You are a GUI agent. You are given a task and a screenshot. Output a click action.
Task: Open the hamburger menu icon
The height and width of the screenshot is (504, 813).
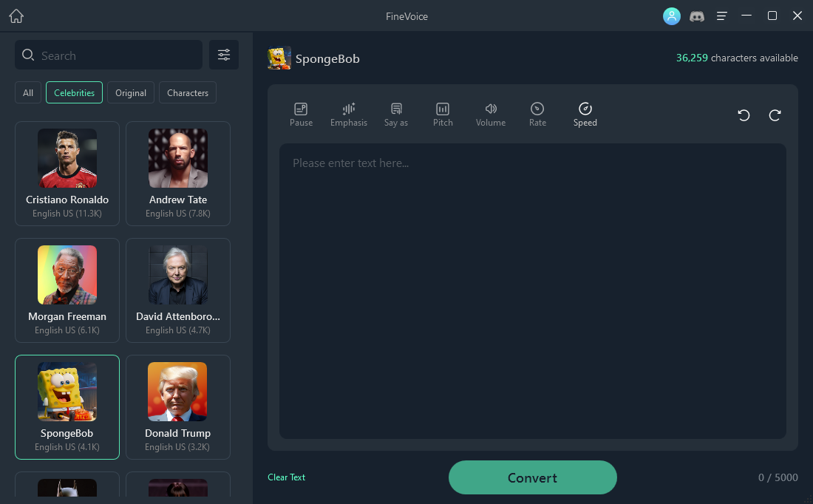pos(722,16)
